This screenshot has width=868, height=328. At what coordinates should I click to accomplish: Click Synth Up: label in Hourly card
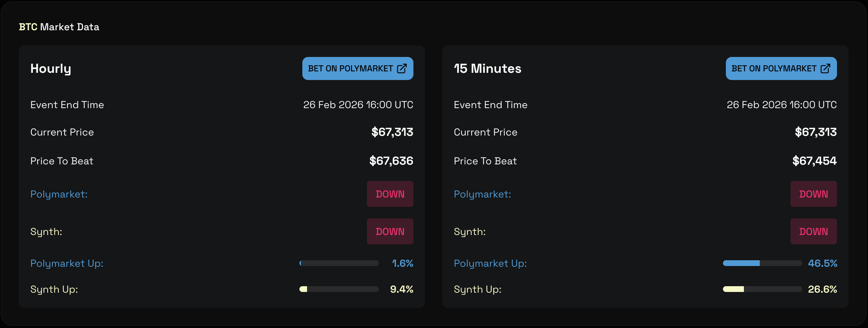tap(54, 289)
